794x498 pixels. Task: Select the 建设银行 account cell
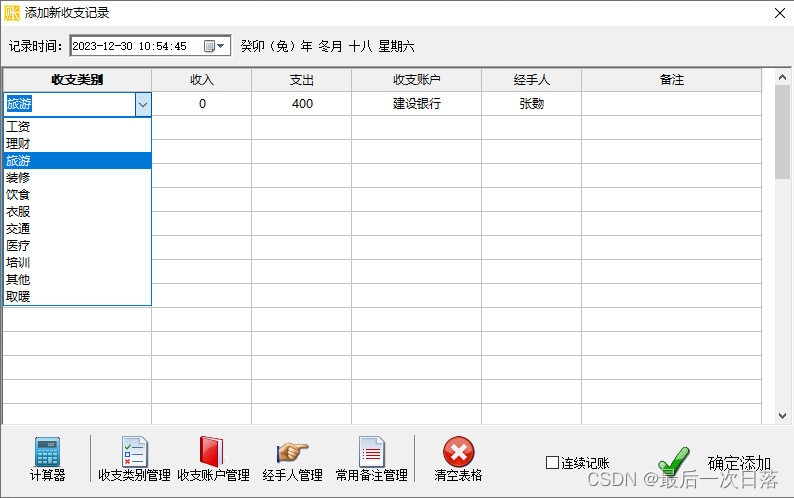pyautogui.click(x=416, y=104)
